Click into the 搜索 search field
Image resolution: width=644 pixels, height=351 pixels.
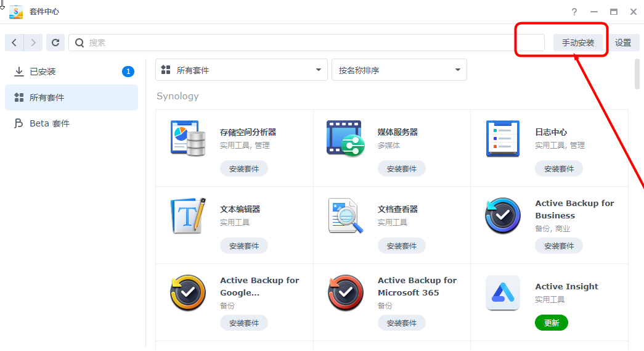[306, 43]
